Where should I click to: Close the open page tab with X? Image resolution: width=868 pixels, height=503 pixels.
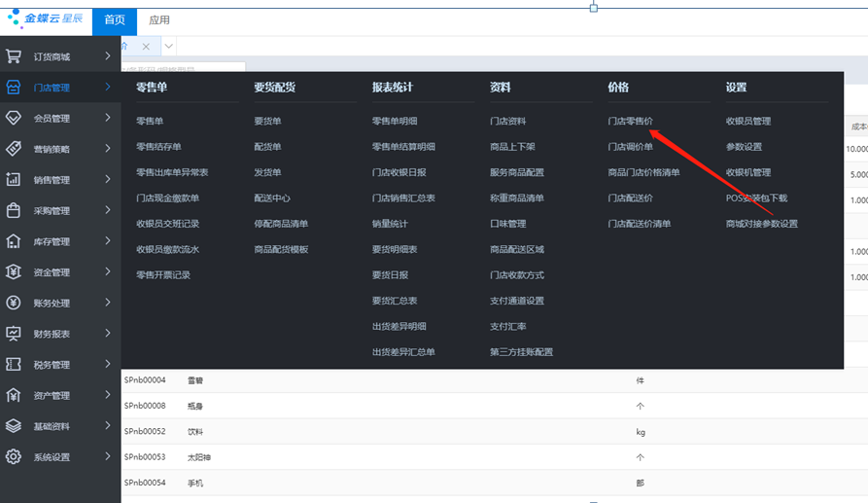(146, 47)
